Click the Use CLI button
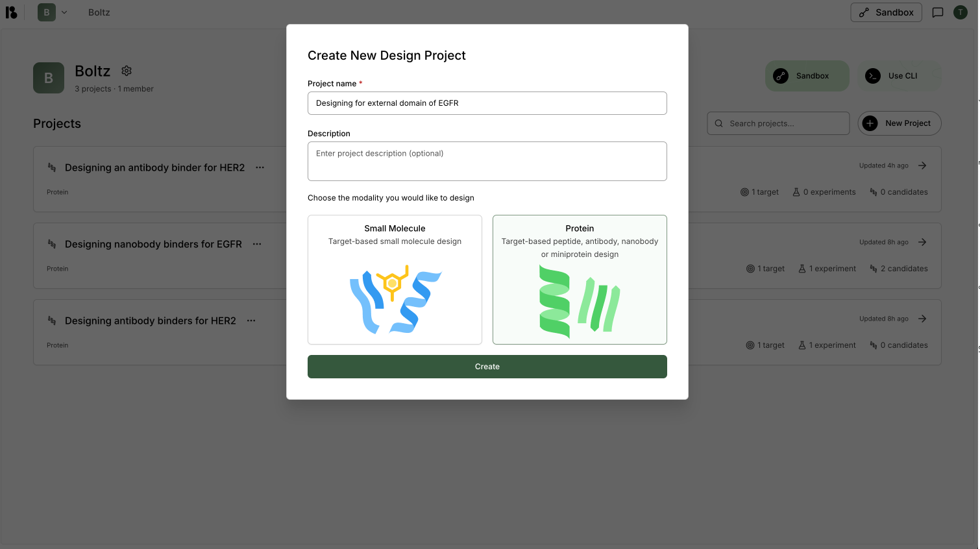Image resolution: width=980 pixels, height=549 pixels. (900, 75)
